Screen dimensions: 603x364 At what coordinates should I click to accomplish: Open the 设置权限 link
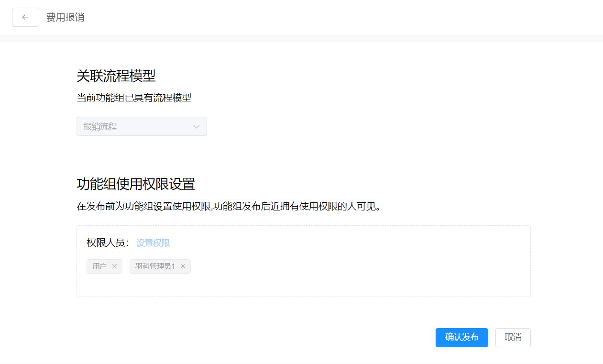(153, 243)
